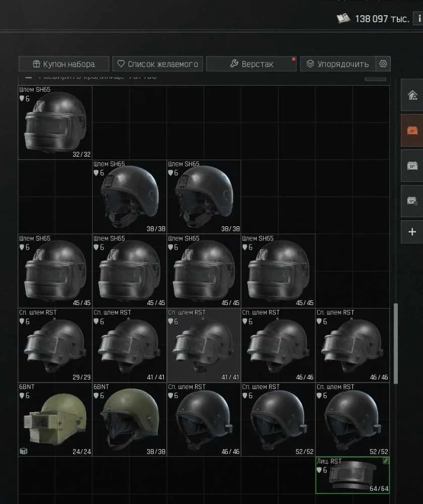
Task: Select the 6BNT helmet with 38/38 durability
Action: coord(130,419)
